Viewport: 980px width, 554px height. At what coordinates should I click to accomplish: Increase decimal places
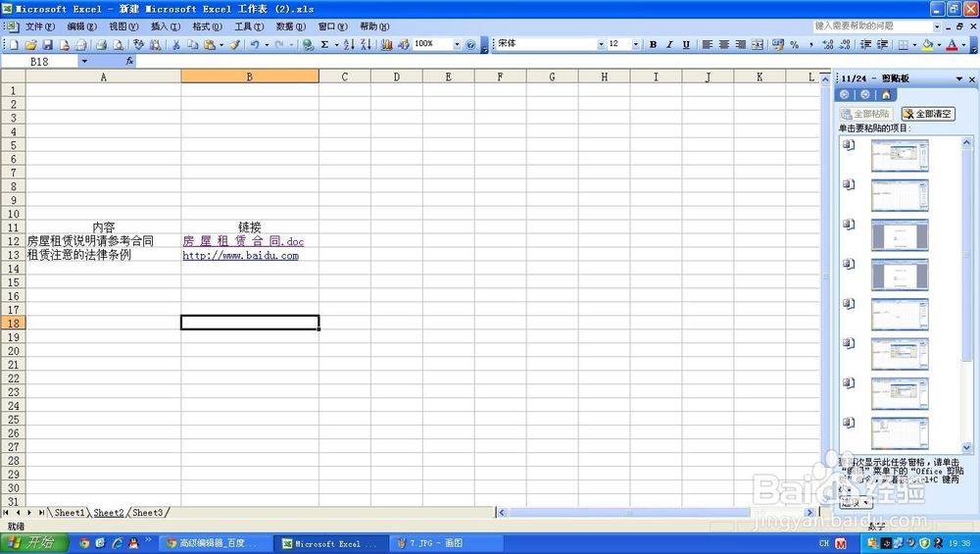coord(828,44)
